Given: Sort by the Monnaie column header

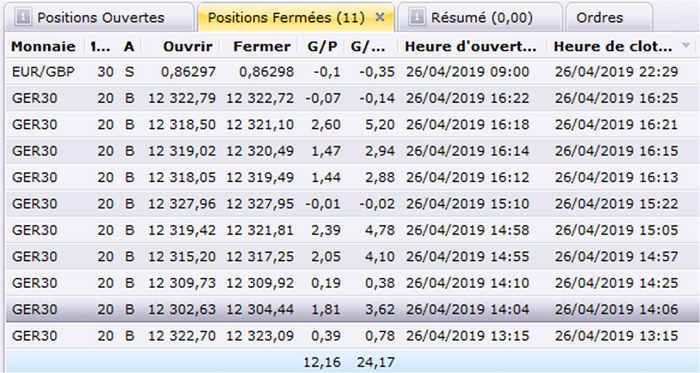Looking at the screenshot, I should (43, 46).
